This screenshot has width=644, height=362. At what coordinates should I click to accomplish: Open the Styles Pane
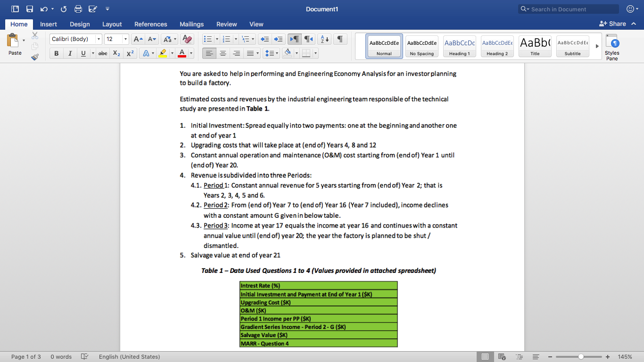coord(611,46)
